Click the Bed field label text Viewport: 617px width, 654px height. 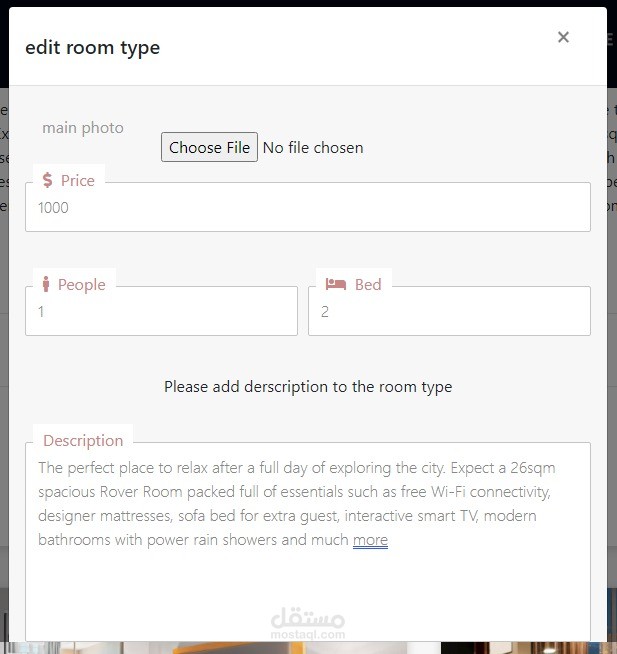click(x=368, y=285)
